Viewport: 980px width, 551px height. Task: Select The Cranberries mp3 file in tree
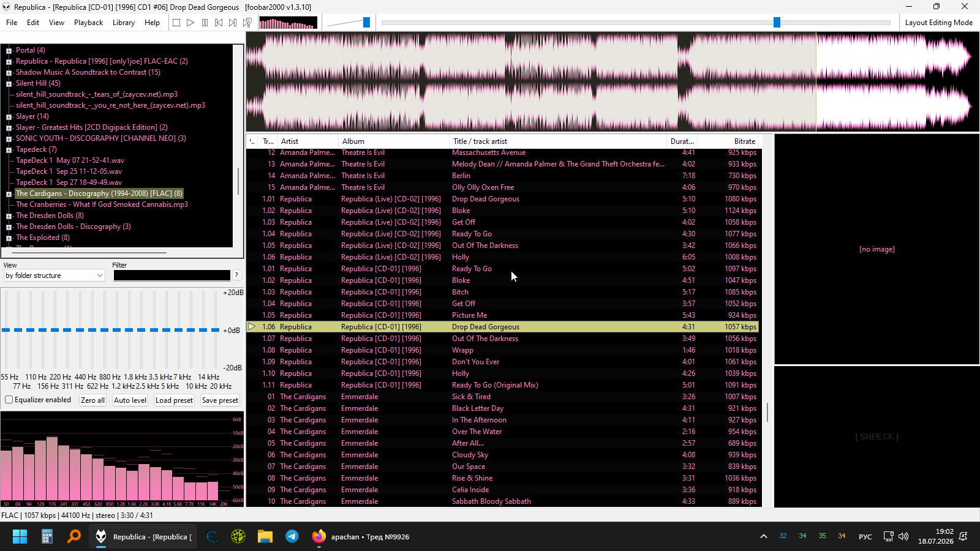click(x=102, y=204)
